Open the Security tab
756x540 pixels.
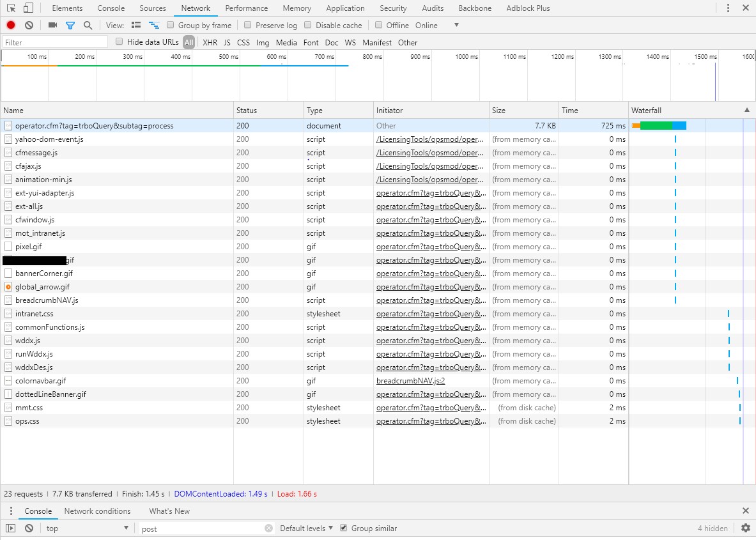(x=393, y=8)
